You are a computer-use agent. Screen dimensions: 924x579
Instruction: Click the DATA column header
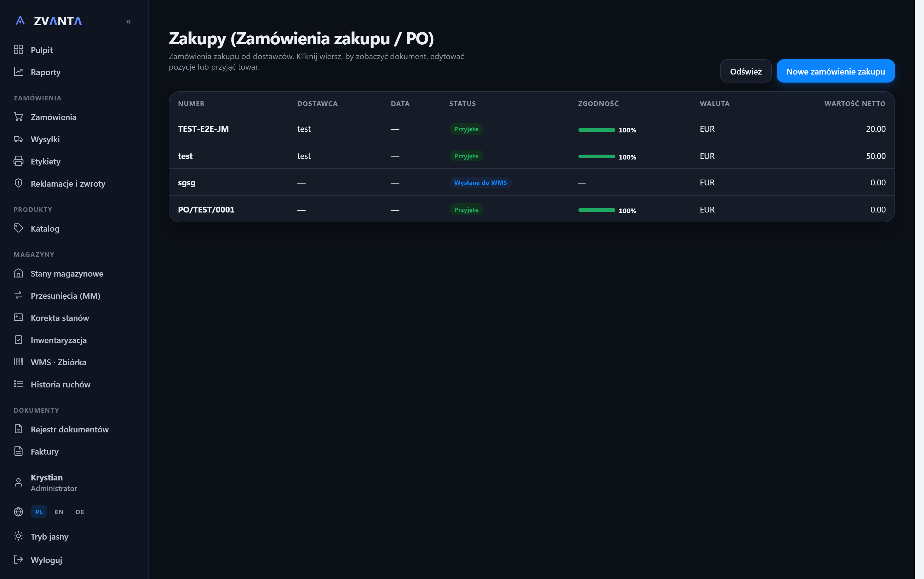click(400, 103)
